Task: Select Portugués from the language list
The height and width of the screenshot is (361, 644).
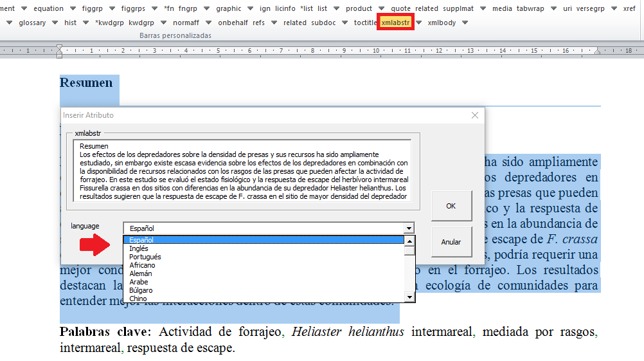Action: click(x=145, y=257)
